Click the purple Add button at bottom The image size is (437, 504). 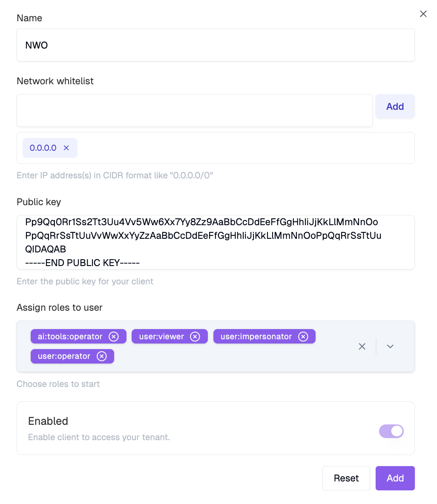coord(395,478)
